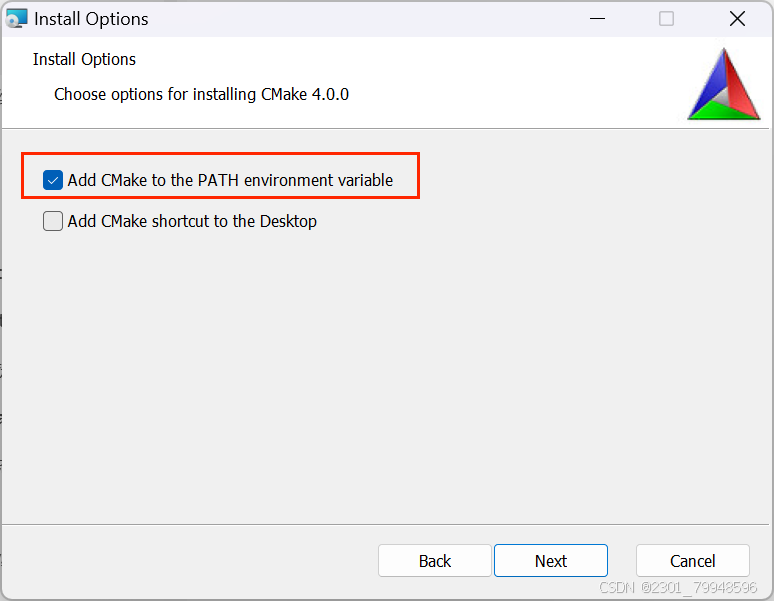Enable Add CMake shortcut to the Desktop
The image size is (774, 601).
53,221
